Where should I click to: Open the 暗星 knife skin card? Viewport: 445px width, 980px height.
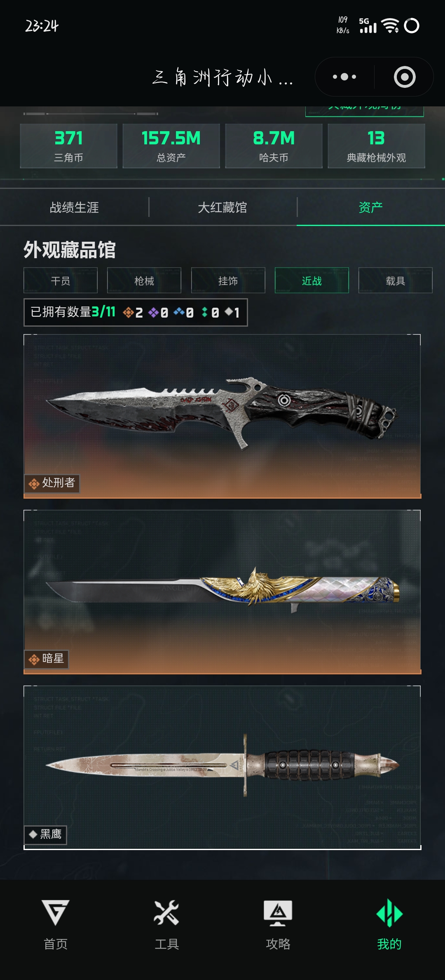coord(222,592)
